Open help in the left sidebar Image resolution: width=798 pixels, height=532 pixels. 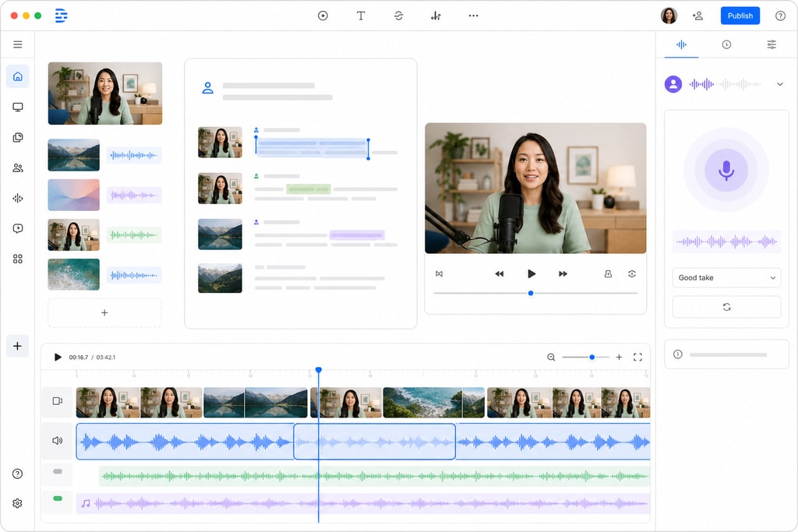point(17,474)
